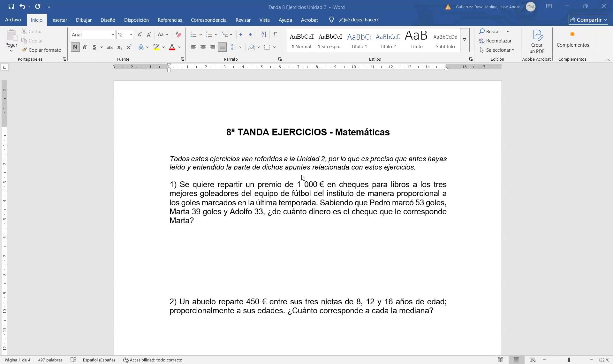
Task: Click the Sort A-Z icon
Action: [x=264, y=34]
